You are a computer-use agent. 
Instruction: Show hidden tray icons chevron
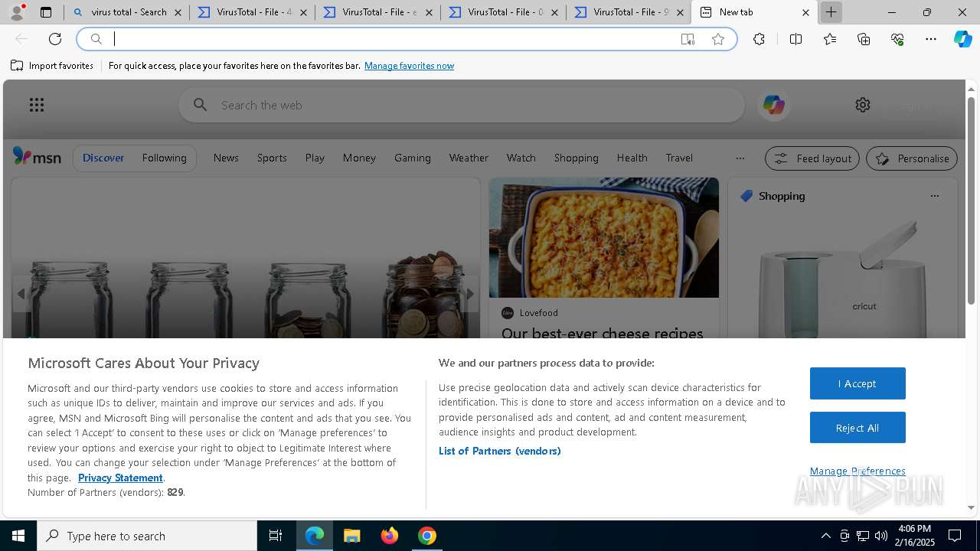(x=826, y=536)
